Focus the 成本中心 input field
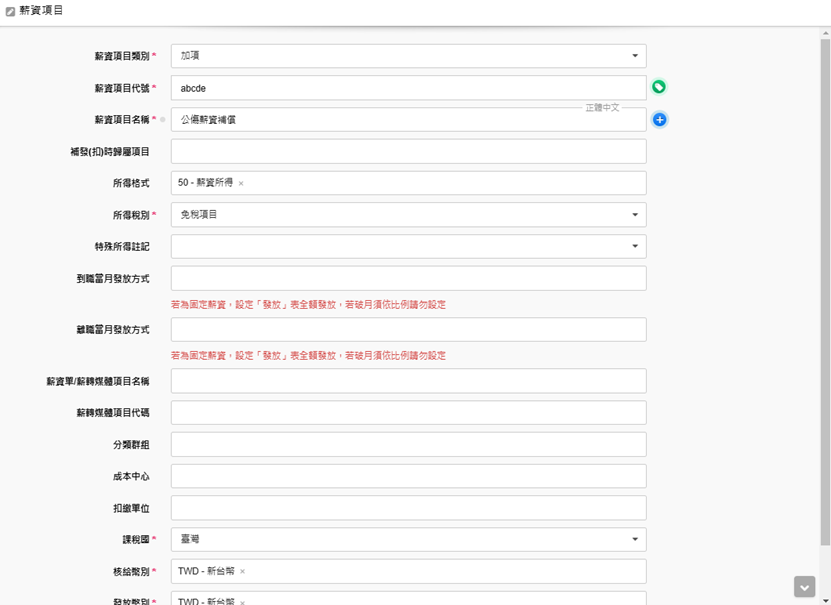Image resolution: width=831 pixels, height=605 pixels. click(x=408, y=476)
